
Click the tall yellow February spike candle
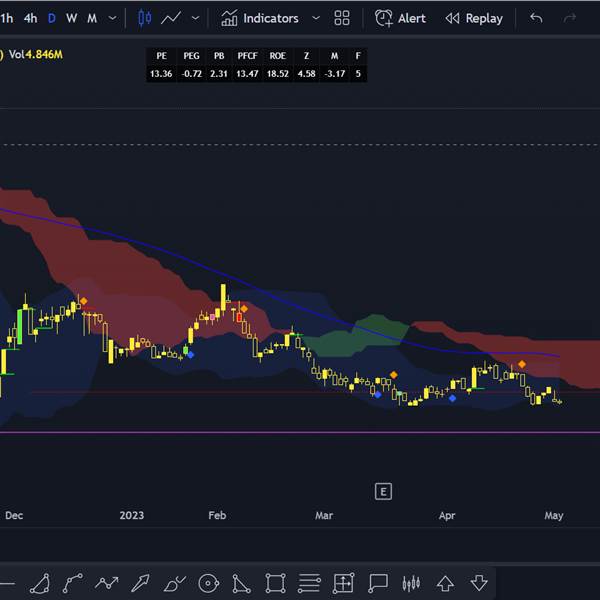tap(223, 297)
